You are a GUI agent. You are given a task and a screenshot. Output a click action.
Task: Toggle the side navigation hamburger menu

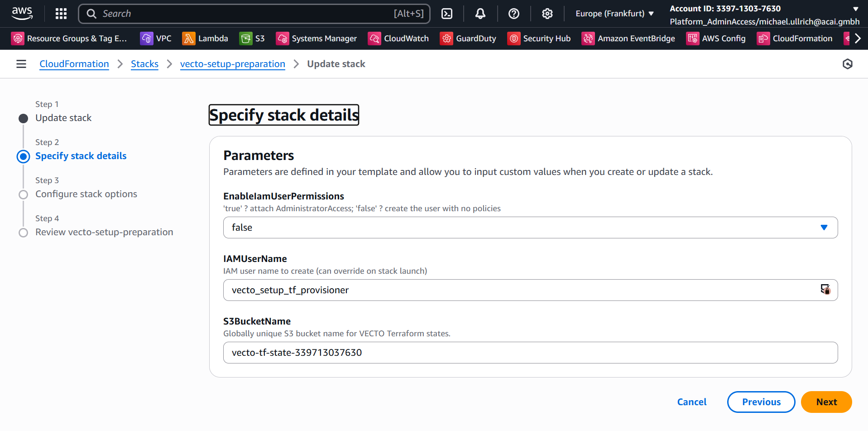21,64
